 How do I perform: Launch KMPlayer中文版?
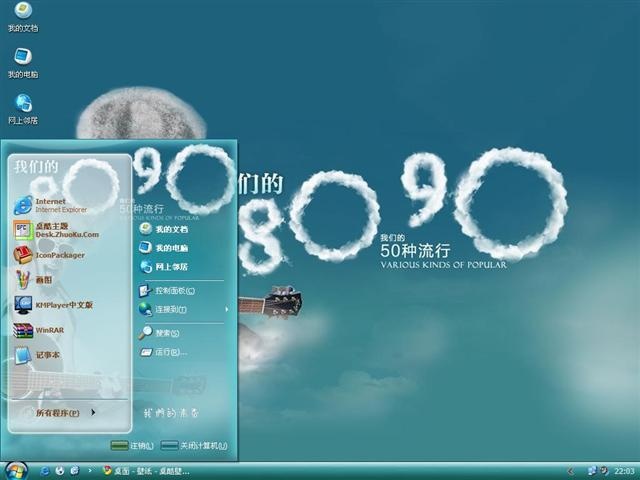point(53,305)
